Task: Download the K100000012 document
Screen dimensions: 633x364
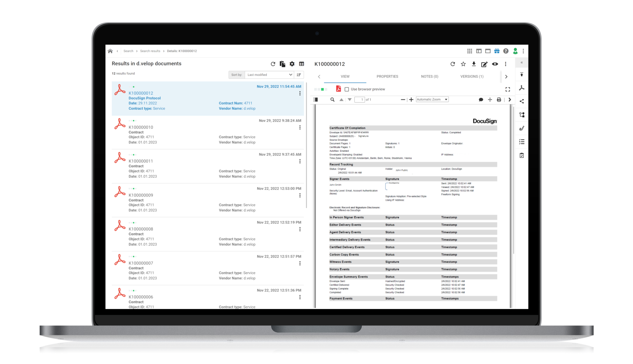Action: (x=474, y=64)
